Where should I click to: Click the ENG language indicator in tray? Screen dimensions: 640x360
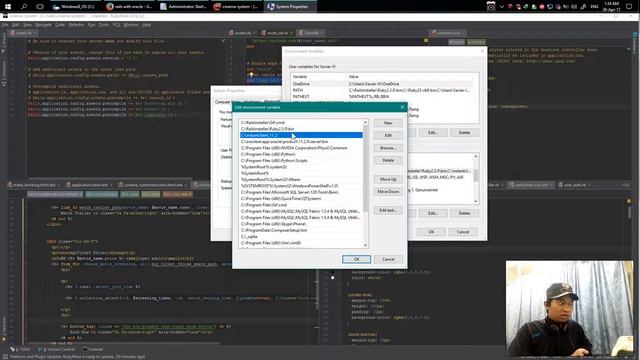tap(595, 7)
